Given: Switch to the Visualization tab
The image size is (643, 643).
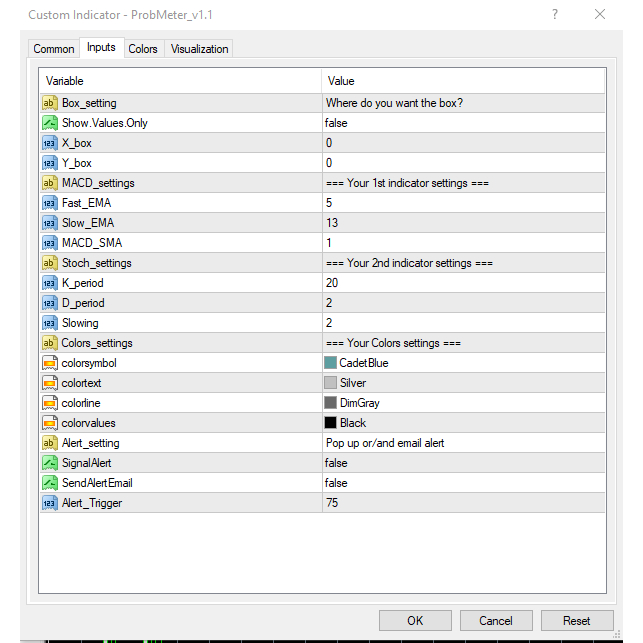Looking at the screenshot, I should click(199, 49).
